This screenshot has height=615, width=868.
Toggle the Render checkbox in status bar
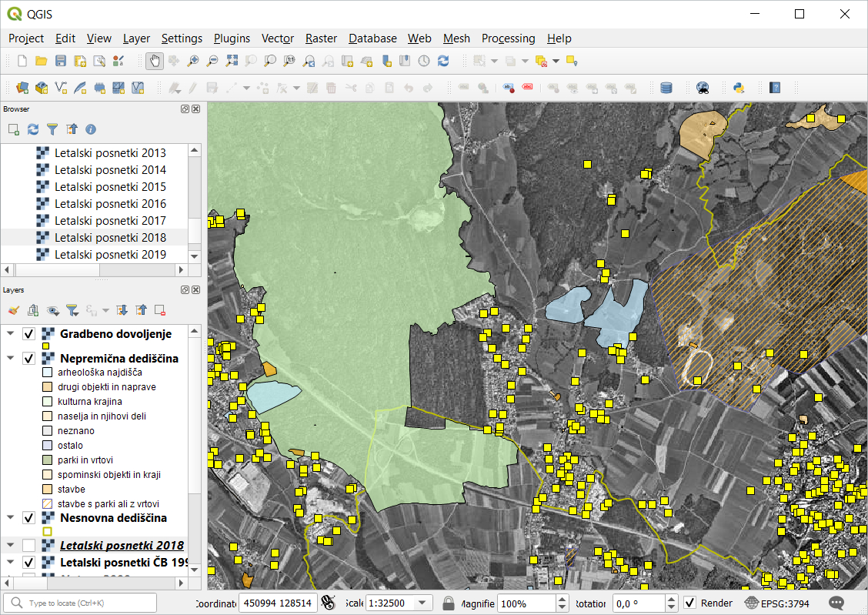pos(690,603)
